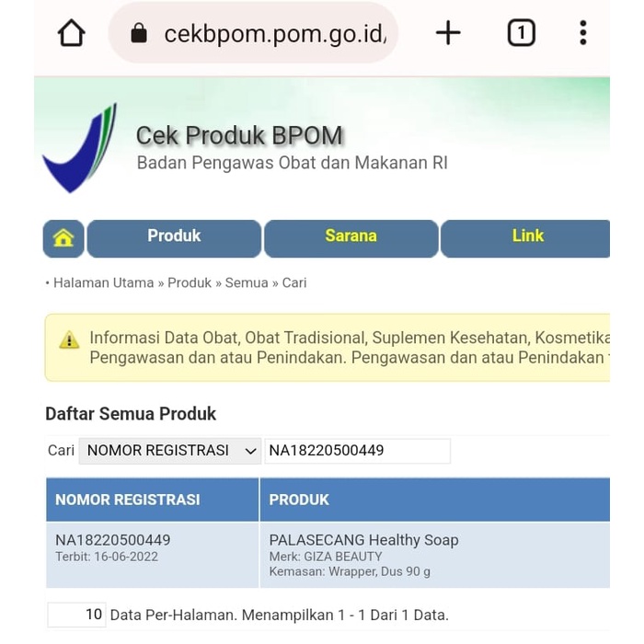
Task: Tap the browser home icon
Action: click(71, 34)
